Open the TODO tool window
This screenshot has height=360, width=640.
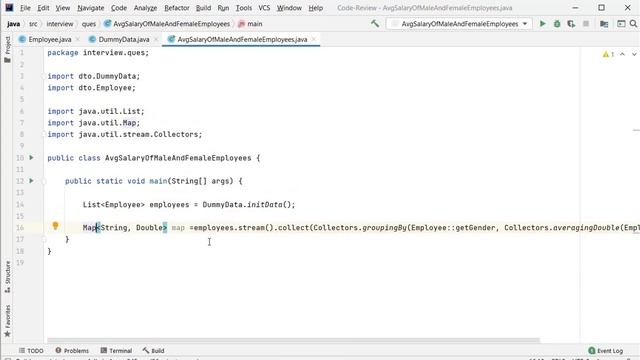(31, 351)
